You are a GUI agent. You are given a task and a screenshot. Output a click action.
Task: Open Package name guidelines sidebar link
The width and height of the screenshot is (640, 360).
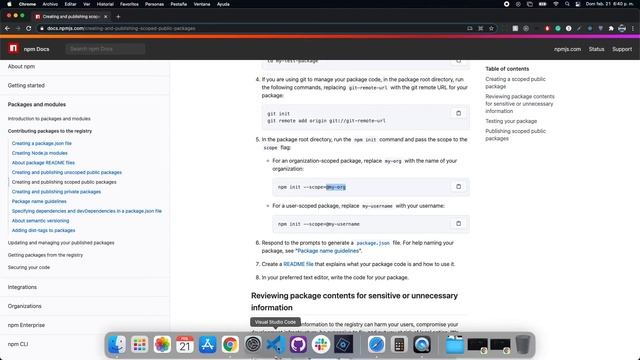coord(39,202)
